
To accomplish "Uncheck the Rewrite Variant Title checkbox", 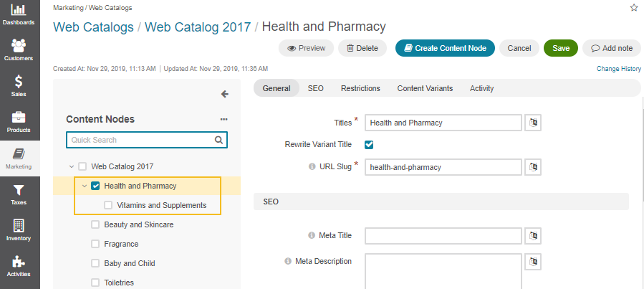I will tap(369, 145).
